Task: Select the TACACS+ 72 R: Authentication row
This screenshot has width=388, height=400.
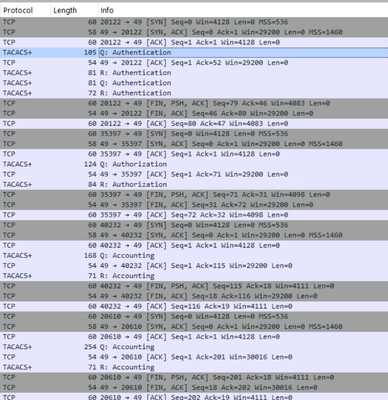Action: (x=194, y=93)
